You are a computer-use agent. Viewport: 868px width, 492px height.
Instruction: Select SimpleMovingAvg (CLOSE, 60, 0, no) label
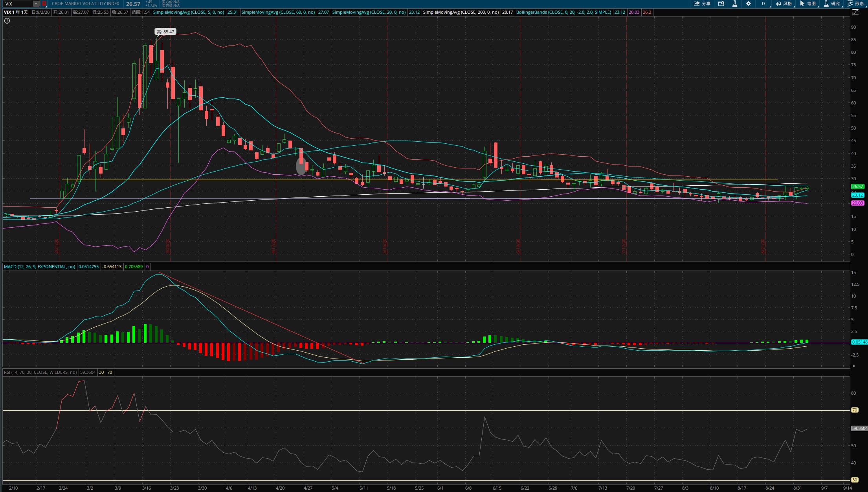pos(278,12)
